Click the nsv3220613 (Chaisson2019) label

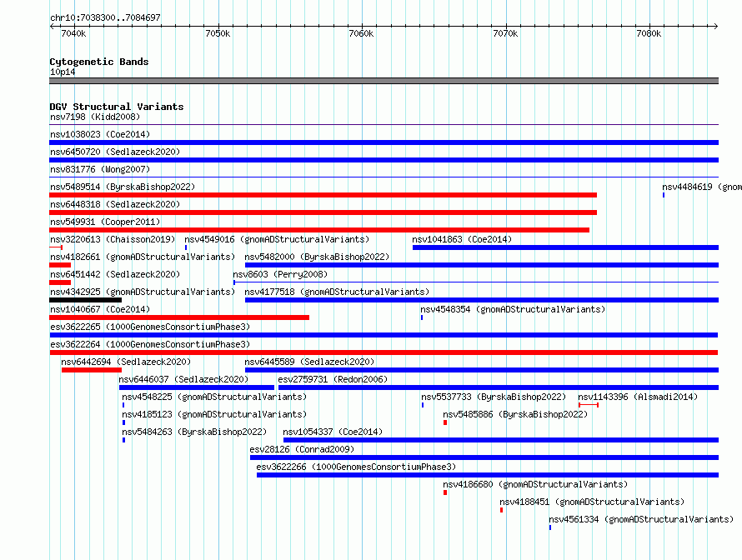[x=113, y=239]
